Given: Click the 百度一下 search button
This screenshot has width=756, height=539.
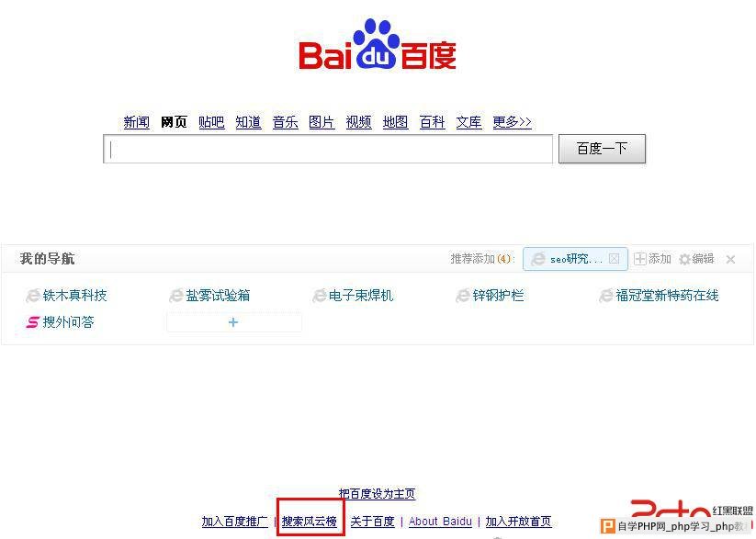Looking at the screenshot, I should coord(602,149).
